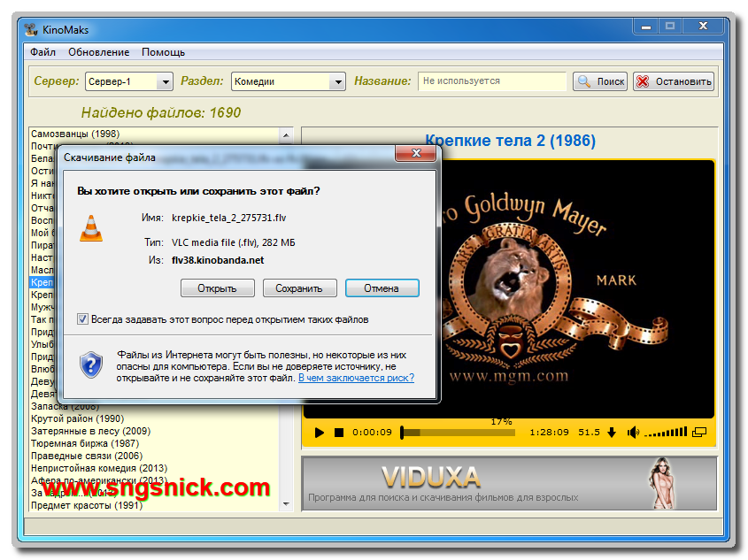This screenshot has width=748, height=560.
Task: Maximize the KinoMaks window
Action: tap(670, 27)
